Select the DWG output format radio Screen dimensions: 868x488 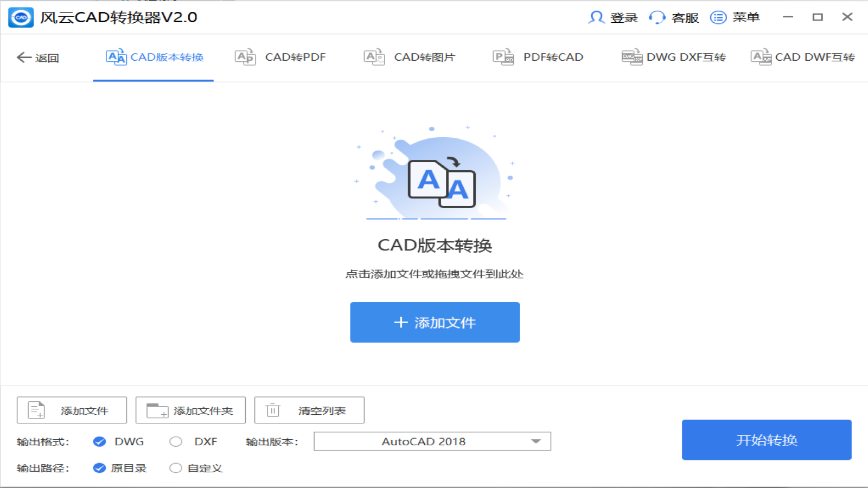(x=99, y=441)
